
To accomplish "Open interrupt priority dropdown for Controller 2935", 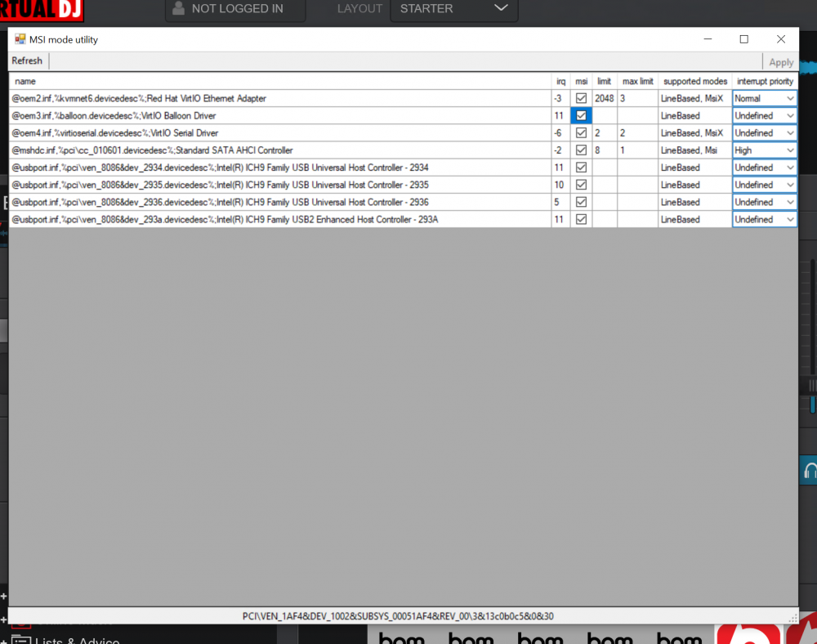I will coord(765,185).
